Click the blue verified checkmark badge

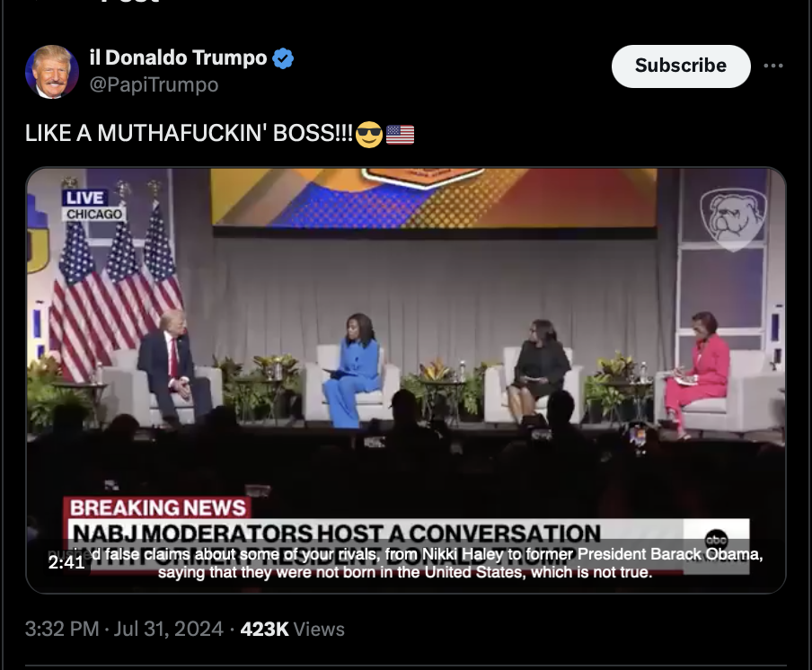click(283, 58)
